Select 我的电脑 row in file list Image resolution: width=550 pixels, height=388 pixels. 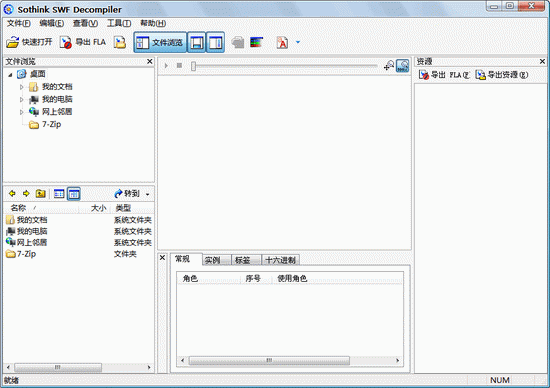pos(79,232)
